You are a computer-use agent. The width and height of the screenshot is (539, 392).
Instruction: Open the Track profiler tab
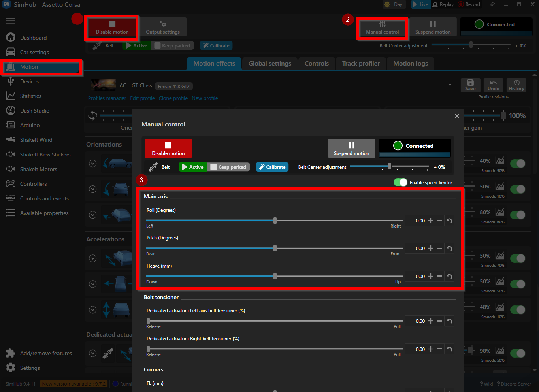(360, 63)
